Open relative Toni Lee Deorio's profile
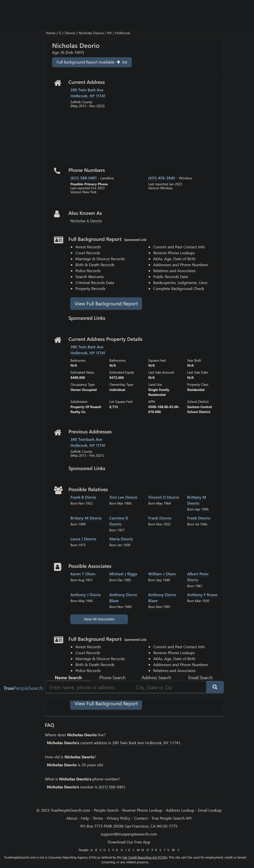This screenshot has height=868, width=254. pyautogui.click(x=123, y=497)
